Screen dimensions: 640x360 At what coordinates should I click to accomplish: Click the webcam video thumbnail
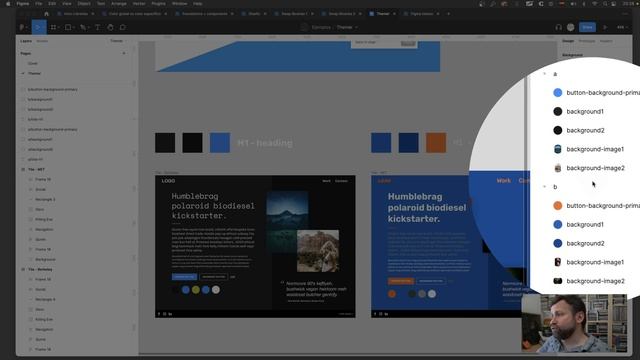coord(574,323)
